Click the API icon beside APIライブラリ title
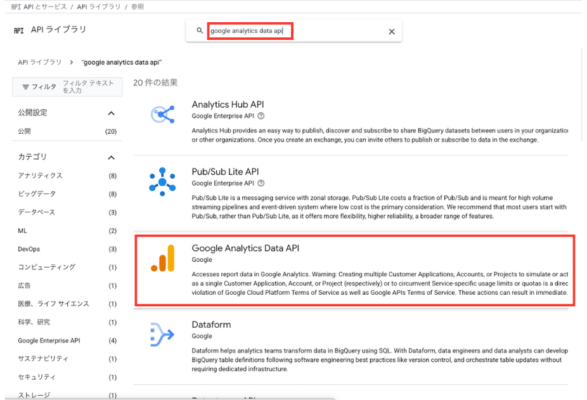This screenshot has width=587, height=400. coord(19,30)
